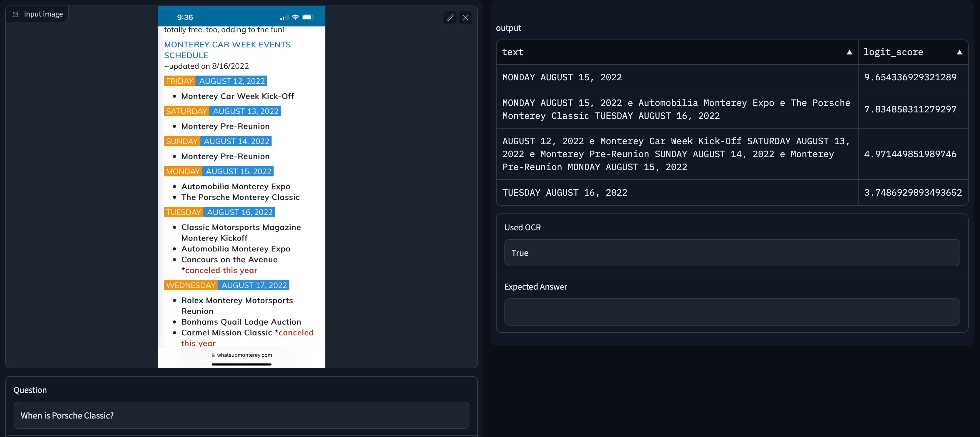Screen dimensions: 980x437
Task: Click FRIDAY AUGUST 12, 2022 banner in image
Action: click(215, 81)
